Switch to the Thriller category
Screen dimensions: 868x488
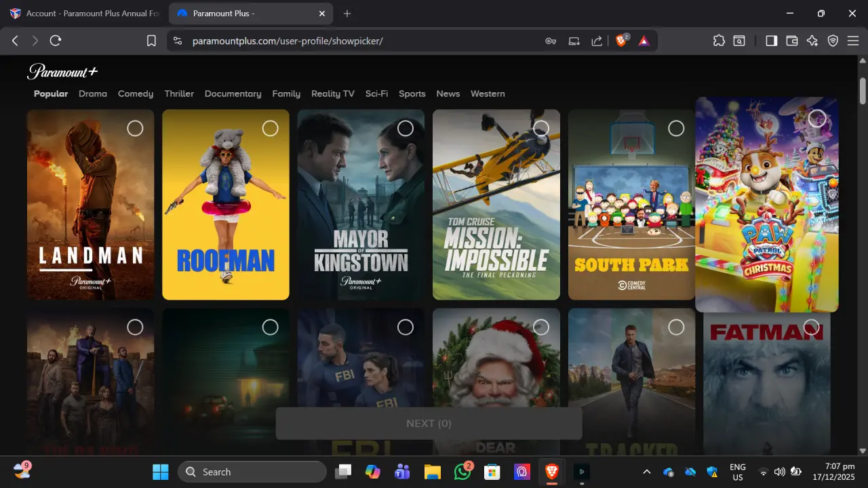(179, 94)
